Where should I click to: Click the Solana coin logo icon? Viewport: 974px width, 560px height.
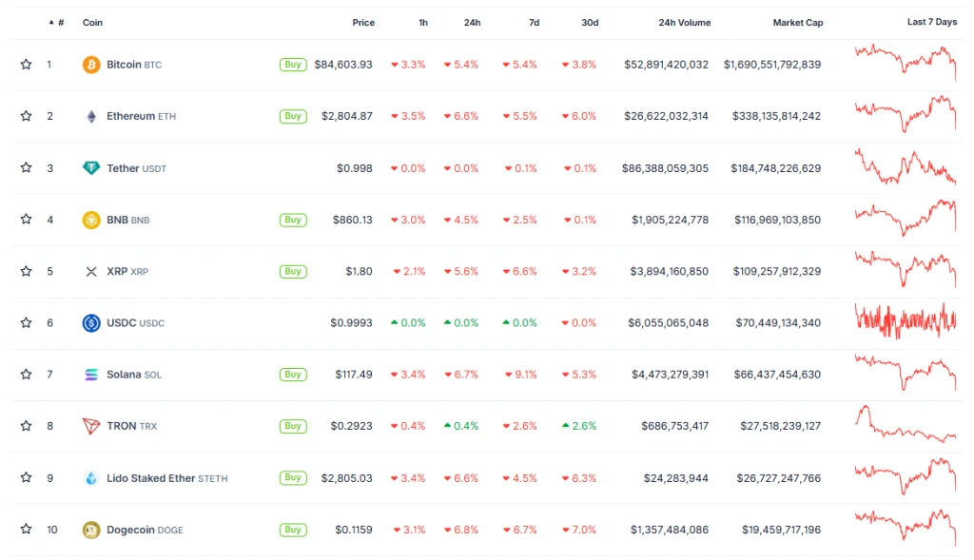[91, 375]
